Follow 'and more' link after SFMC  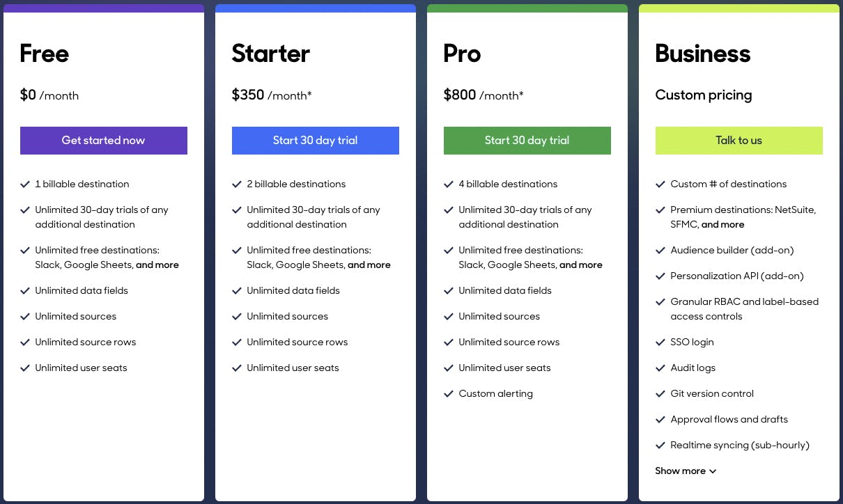pos(722,225)
